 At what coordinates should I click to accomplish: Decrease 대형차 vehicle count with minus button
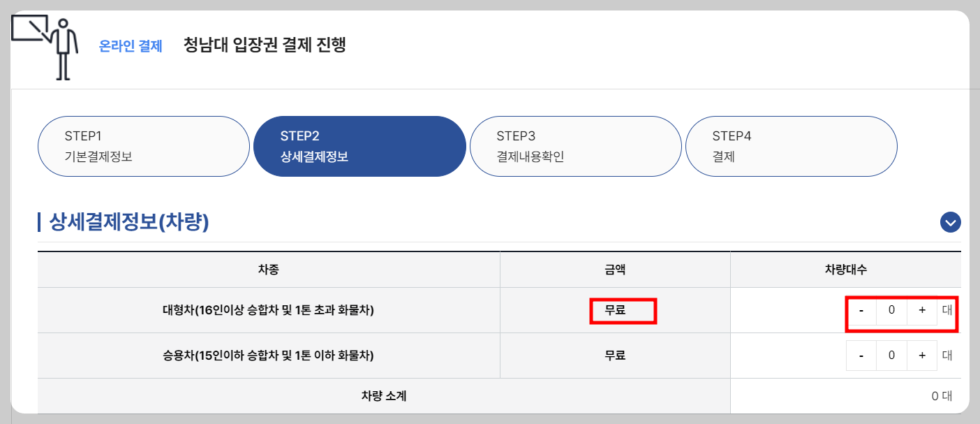point(861,310)
